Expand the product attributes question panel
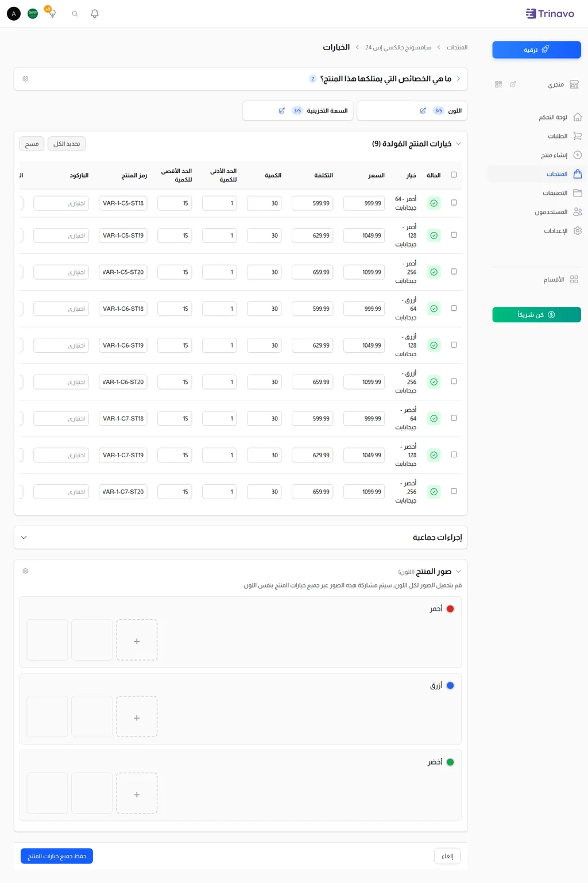Screen dimensions: 588x883 click(458, 79)
